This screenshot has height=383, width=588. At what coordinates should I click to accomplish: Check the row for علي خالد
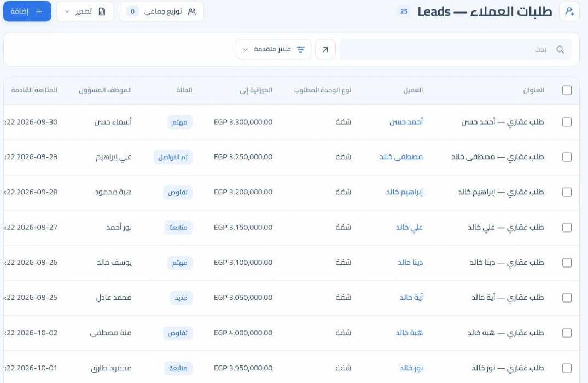(x=567, y=228)
